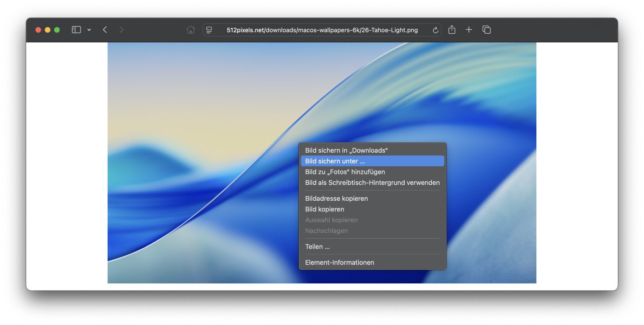644x325 pixels.
Task: Select "Bild sichern unter ..."
Action: [335, 161]
